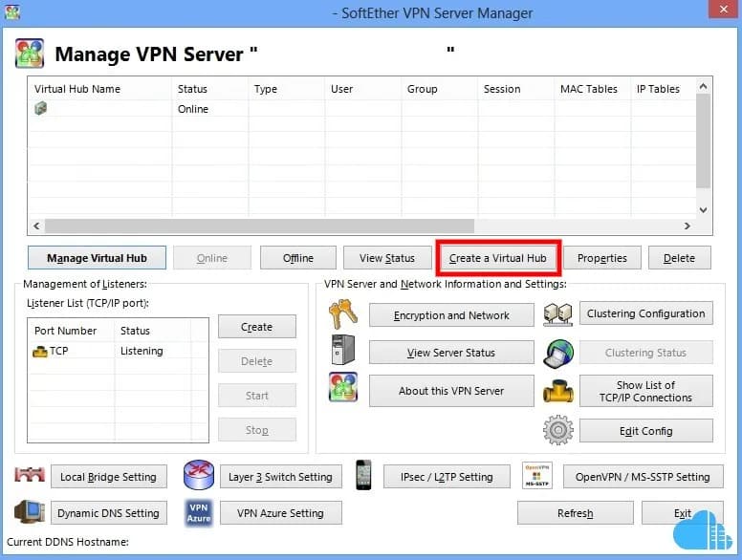The image size is (742, 560).
Task: Click the Edit Config button
Action: (646, 430)
